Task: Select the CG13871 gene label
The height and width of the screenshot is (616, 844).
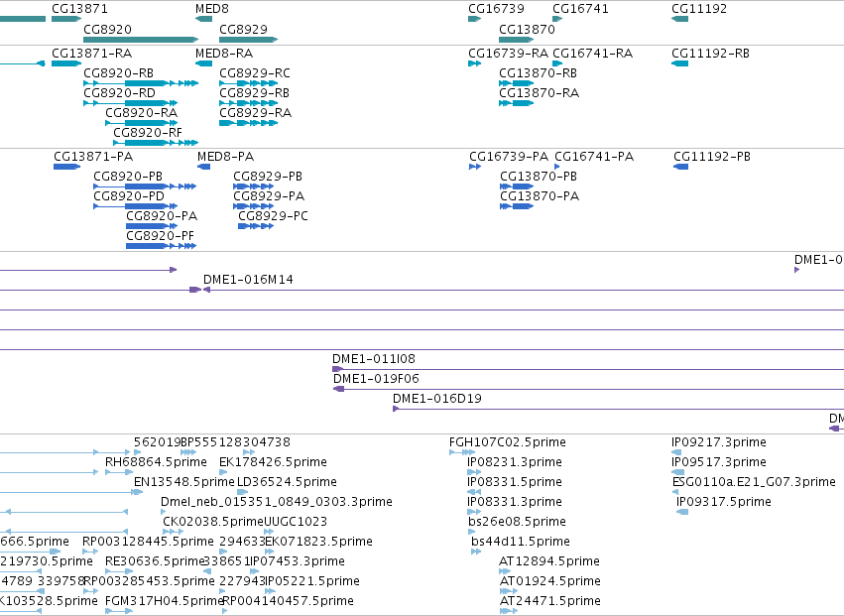Action: (x=79, y=9)
